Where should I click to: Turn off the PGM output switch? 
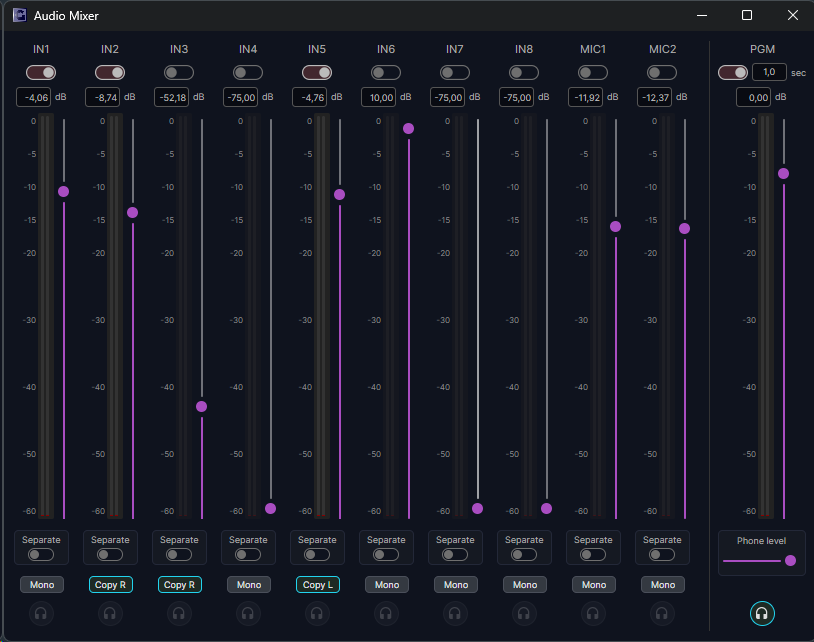click(x=733, y=73)
